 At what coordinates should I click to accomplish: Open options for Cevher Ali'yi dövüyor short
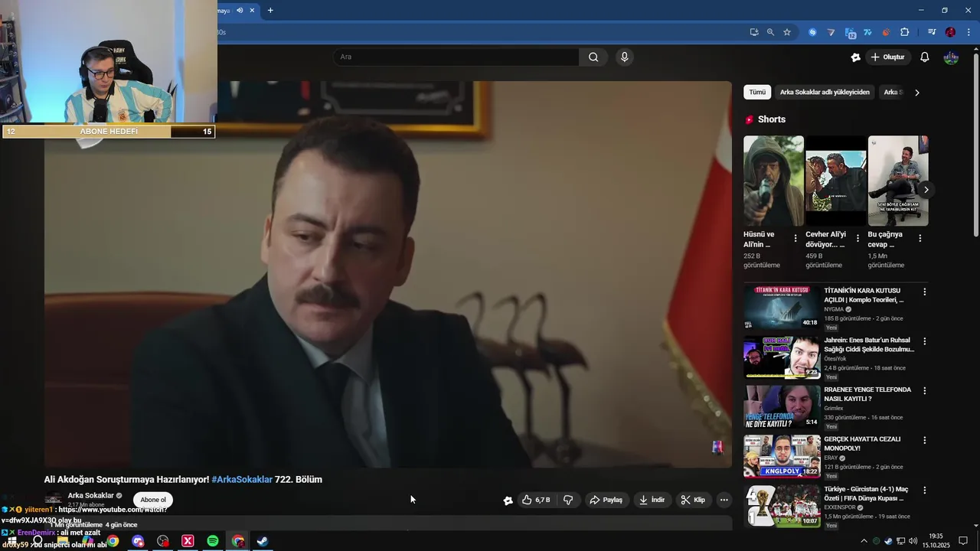pyautogui.click(x=857, y=238)
